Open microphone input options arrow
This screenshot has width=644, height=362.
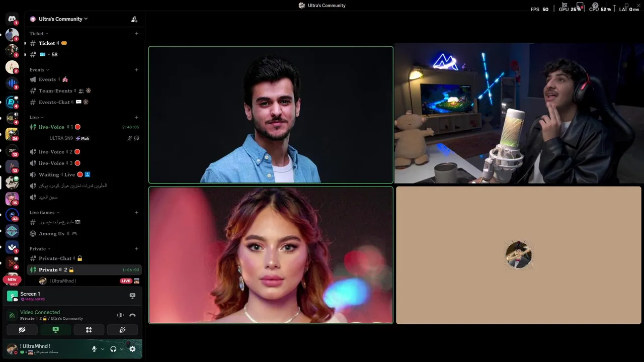(103, 349)
